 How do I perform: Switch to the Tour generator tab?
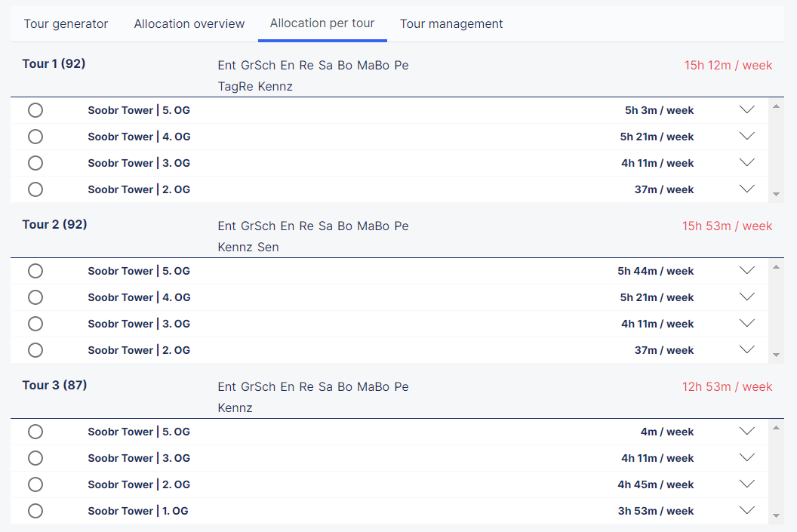pos(66,23)
